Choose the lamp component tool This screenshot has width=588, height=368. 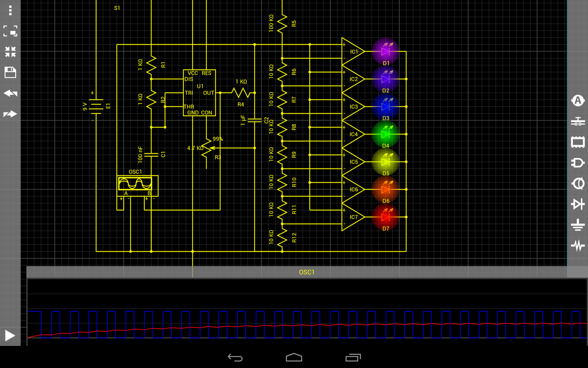pos(578,184)
